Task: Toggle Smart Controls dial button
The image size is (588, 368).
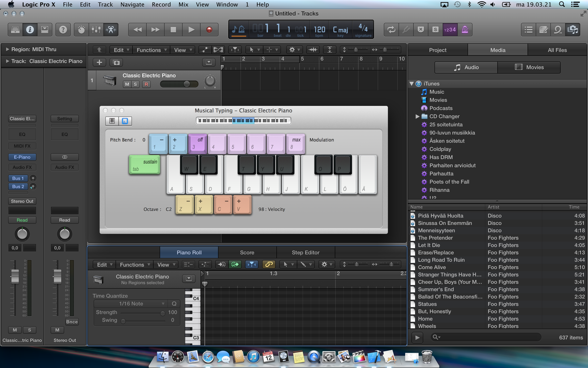Action: point(81,30)
